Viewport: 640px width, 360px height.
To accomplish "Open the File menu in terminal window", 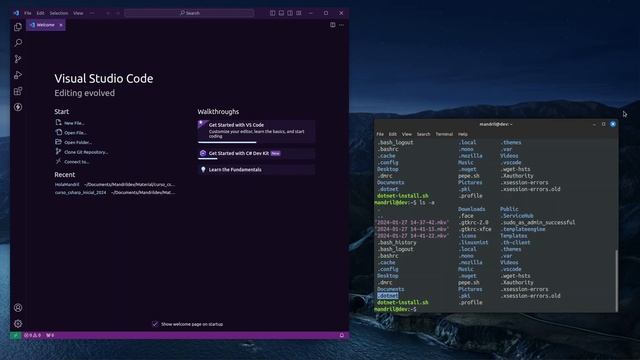I will (380, 134).
